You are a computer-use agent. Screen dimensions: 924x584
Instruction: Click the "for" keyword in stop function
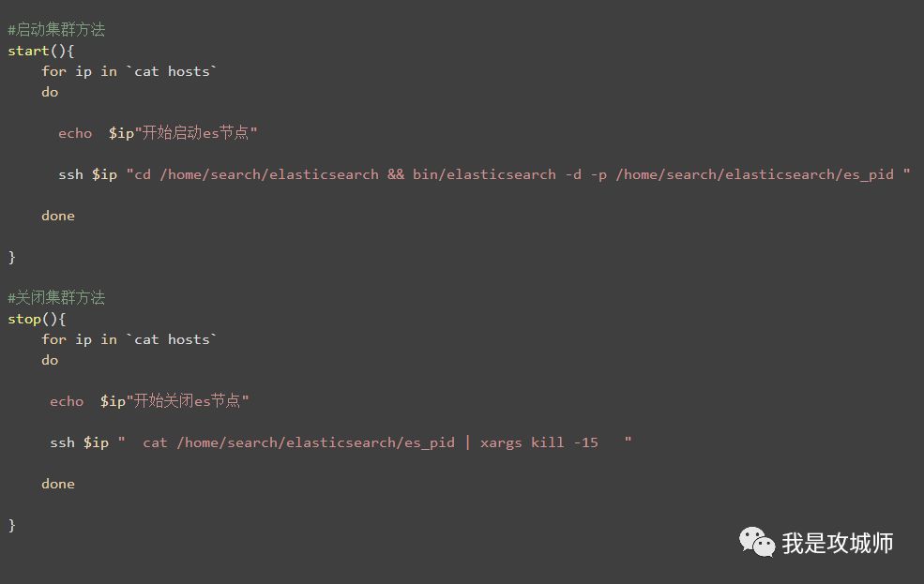pyautogui.click(x=53, y=339)
